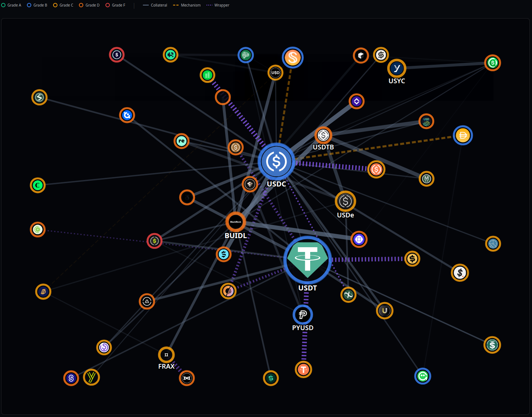Select the USDe node
Viewport: 532px width, 417px height.
(x=345, y=201)
